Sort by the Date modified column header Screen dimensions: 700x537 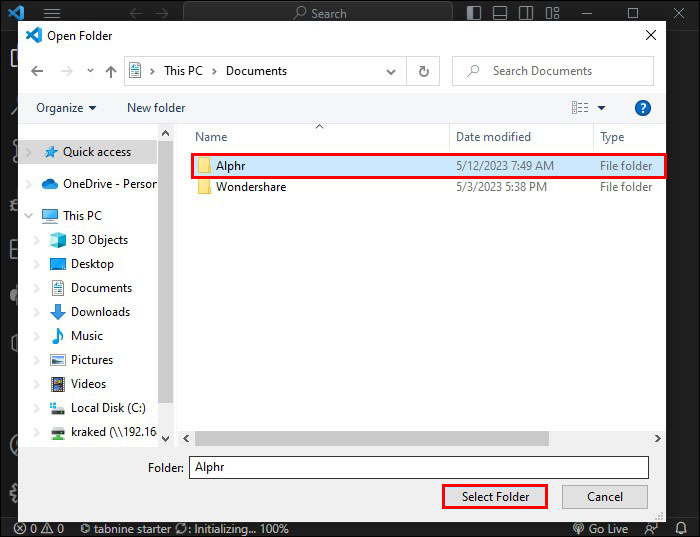coord(493,137)
